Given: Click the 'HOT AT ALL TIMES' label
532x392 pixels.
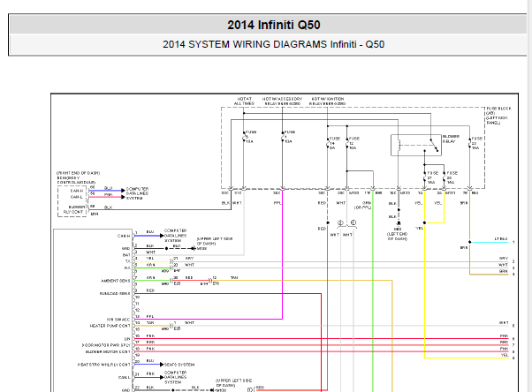Looking at the screenshot, I should [x=244, y=101].
